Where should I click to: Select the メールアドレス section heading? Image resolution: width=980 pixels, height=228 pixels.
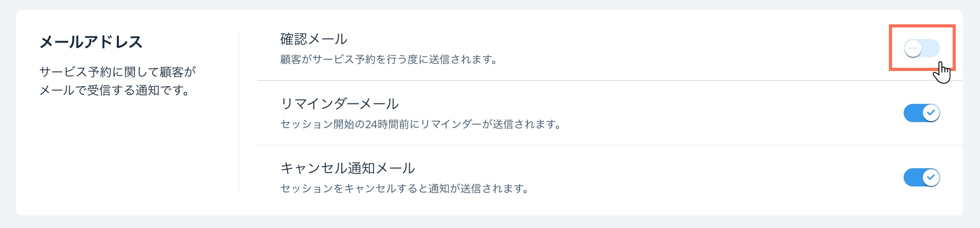[91, 42]
